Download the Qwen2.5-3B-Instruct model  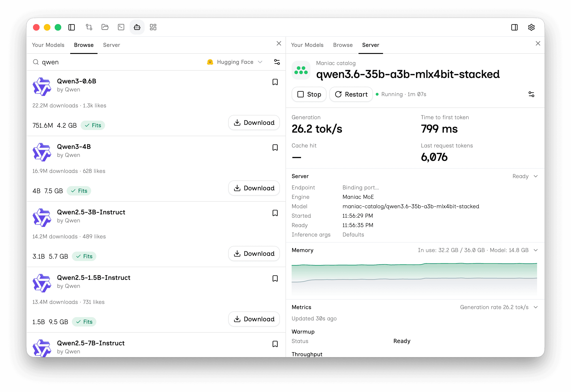click(254, 254)
